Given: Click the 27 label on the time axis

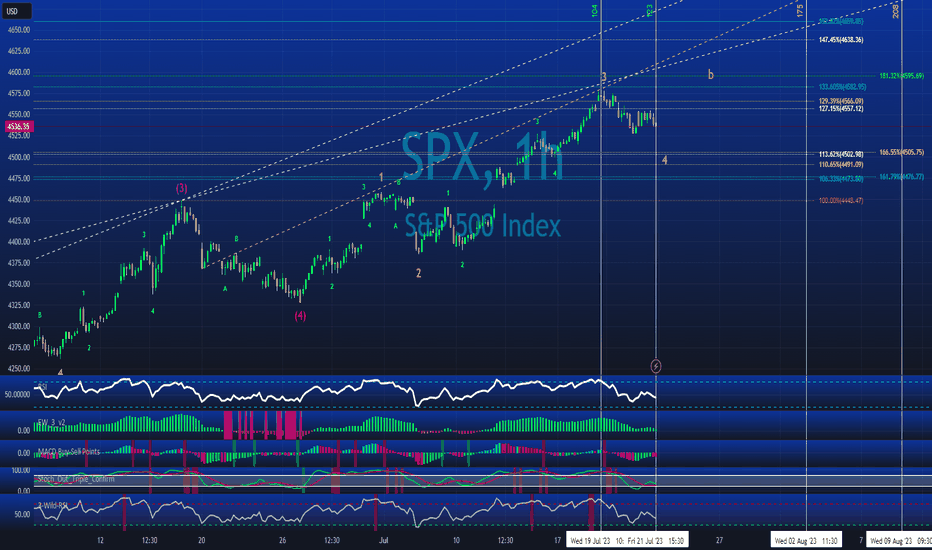Looking at the screenshot, I should (x=719, y=540).
